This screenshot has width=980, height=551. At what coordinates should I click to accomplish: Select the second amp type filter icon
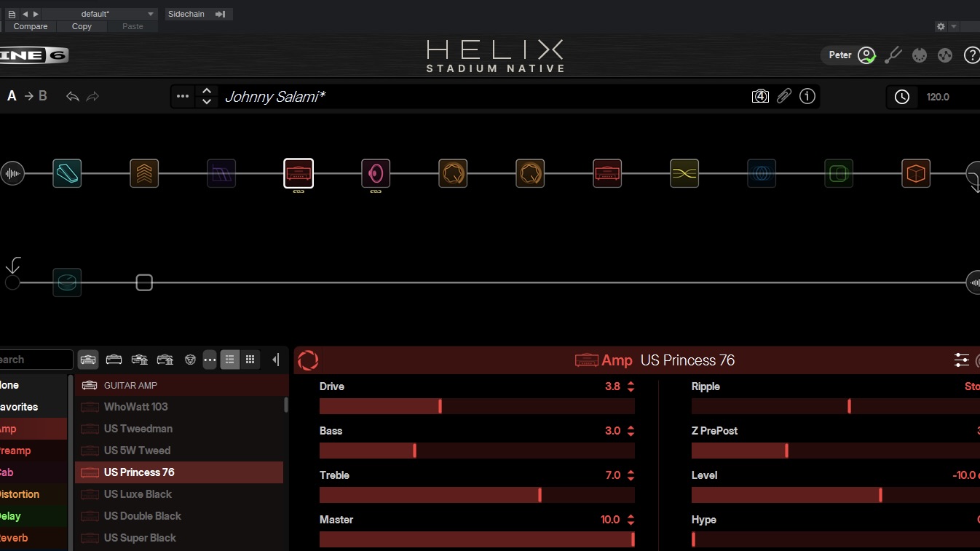114,360
